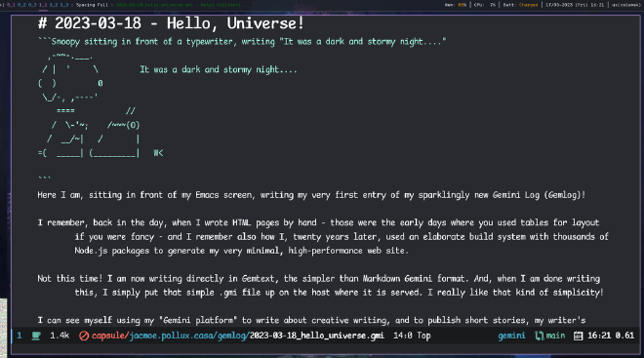Click the git branch icon beside main

pyautogui.click(x=539, y=336)
